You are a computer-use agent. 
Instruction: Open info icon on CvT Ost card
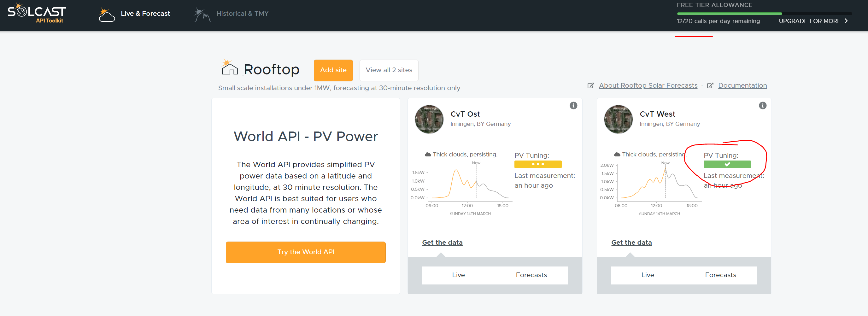573,105
